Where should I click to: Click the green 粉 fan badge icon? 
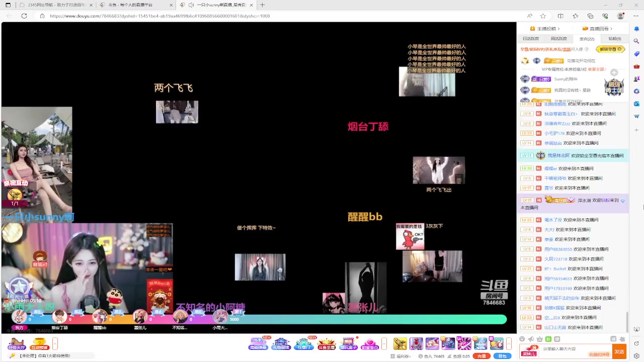pyautogui.click(x=548, y=339)
